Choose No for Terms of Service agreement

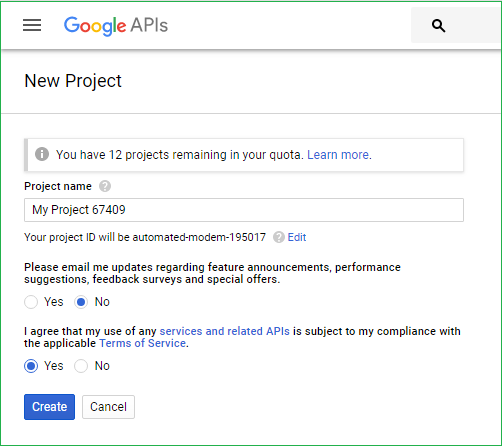click(x=81, y=366)
